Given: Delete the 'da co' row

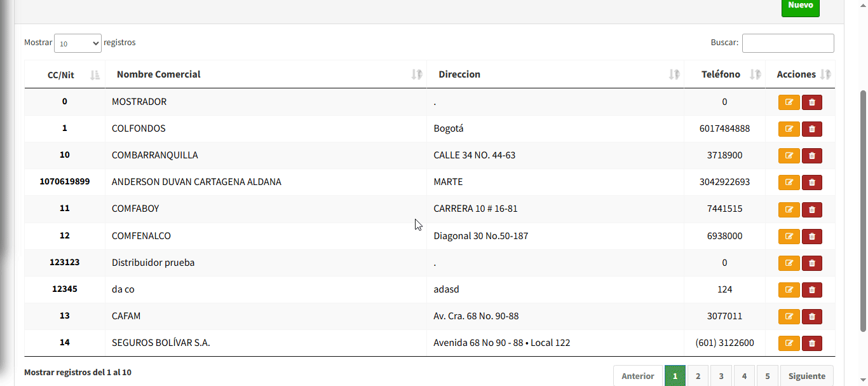Looking at the screenshot, I should 811,290.
